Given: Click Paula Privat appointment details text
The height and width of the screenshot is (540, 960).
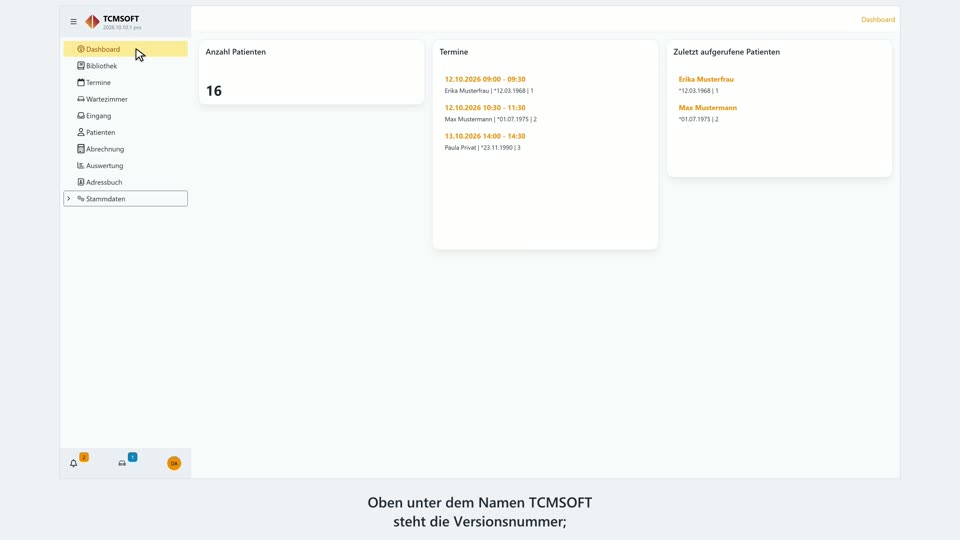Looking at the screenshot, I should 482,148.
